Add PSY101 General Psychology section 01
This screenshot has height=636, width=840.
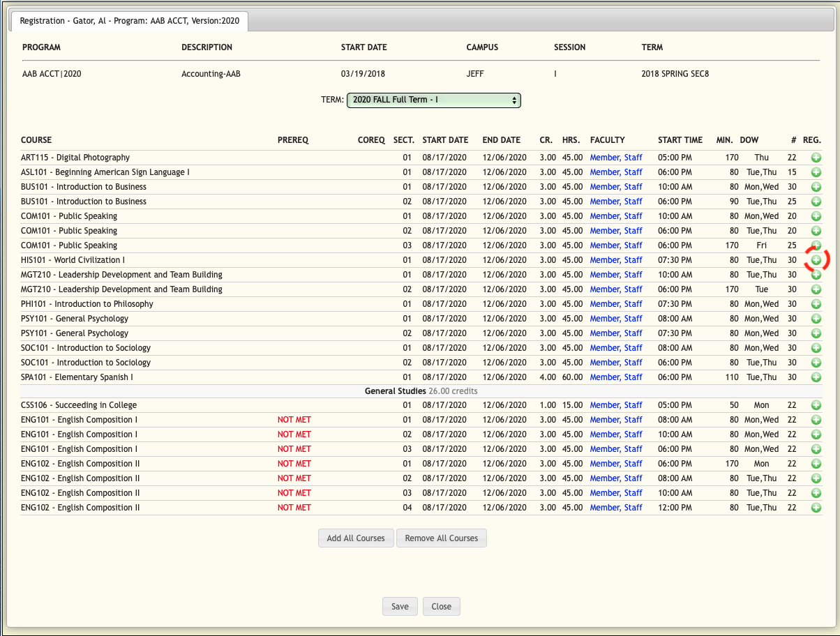816,319
